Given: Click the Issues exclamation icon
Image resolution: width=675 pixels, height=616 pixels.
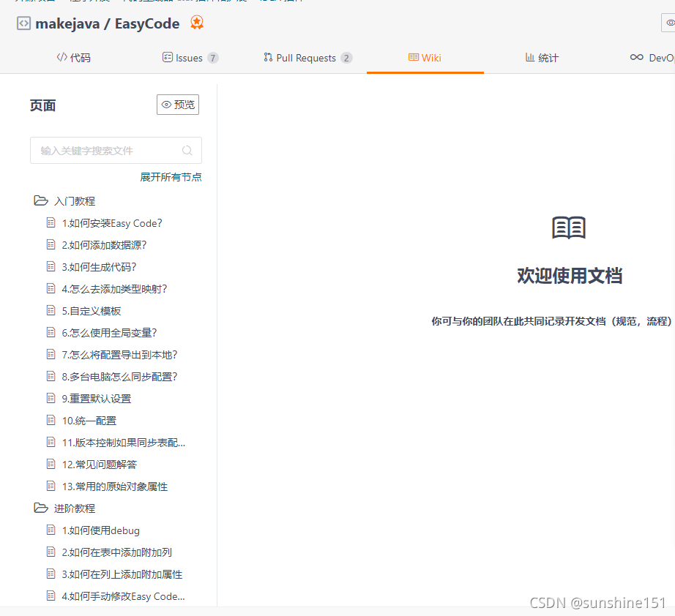Looking at the screenshot, I should [x=167, y=56].
